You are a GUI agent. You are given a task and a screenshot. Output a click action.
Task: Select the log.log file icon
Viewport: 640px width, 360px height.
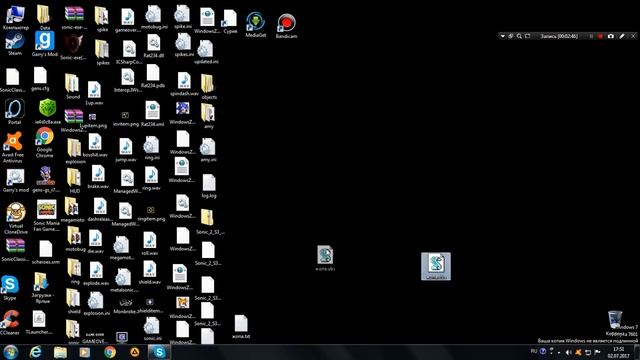(x=209, y=186)
